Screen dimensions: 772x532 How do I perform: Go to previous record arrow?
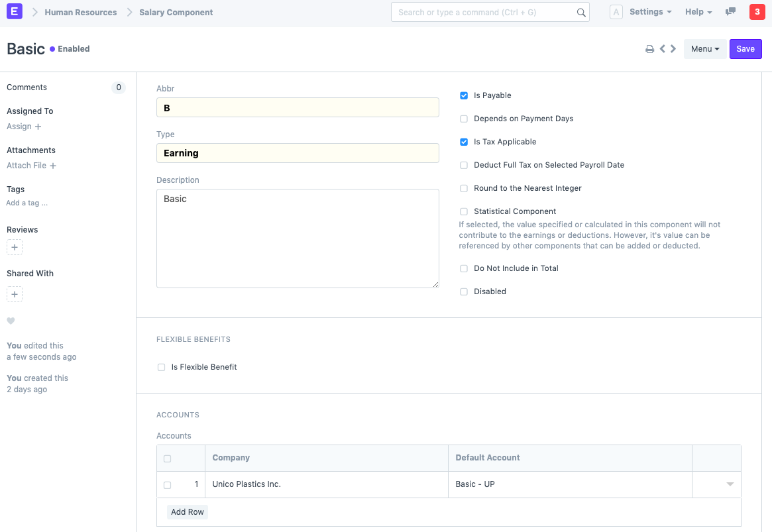(x=662, y=49)
